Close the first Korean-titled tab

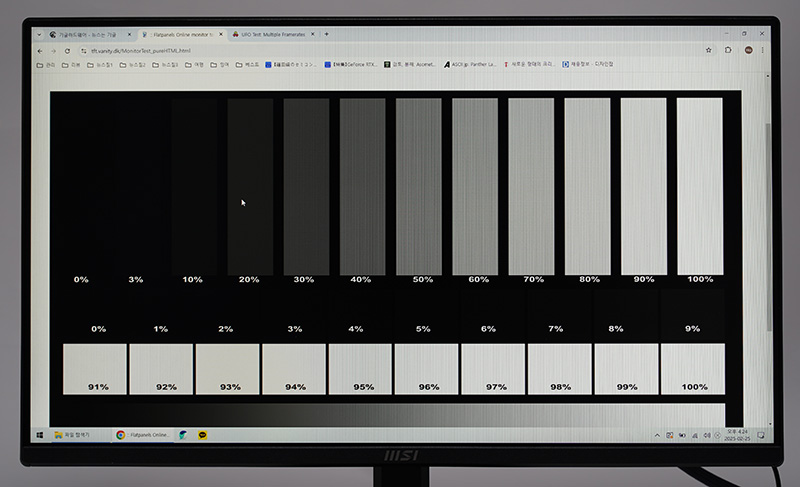[129, 35]
